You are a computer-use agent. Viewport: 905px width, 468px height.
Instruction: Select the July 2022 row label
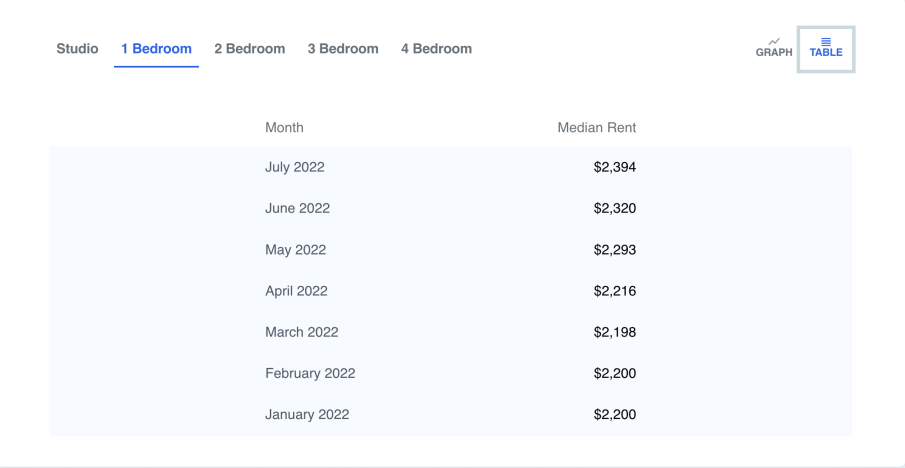(x=295, y=167)
